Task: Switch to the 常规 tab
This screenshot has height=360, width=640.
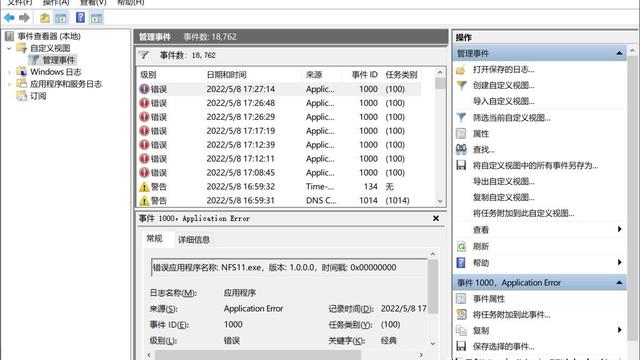Action: pos(154,239)
